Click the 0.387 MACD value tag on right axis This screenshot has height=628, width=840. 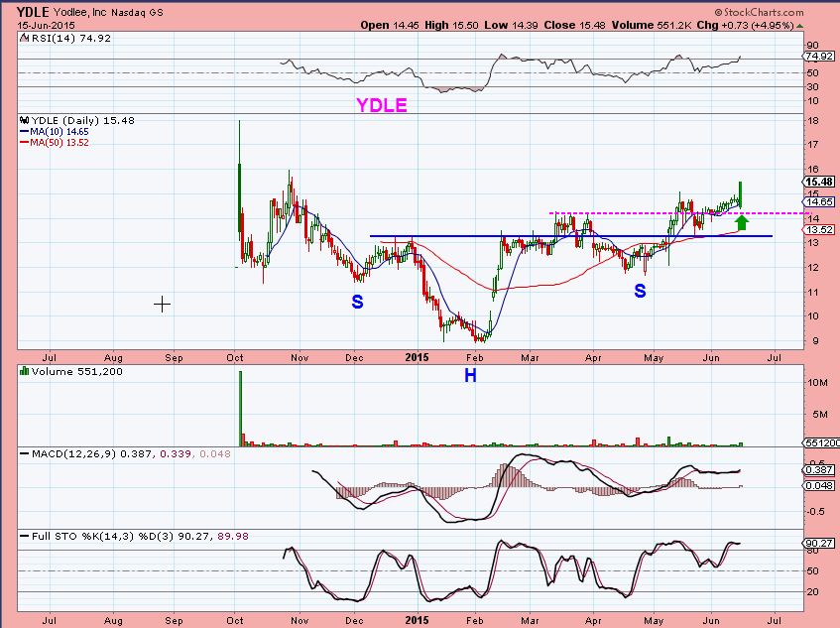(819, 470)
